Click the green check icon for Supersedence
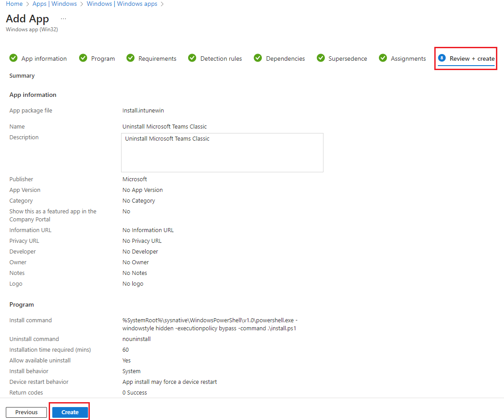Viewport: 504px width, 420px height. 321,58
